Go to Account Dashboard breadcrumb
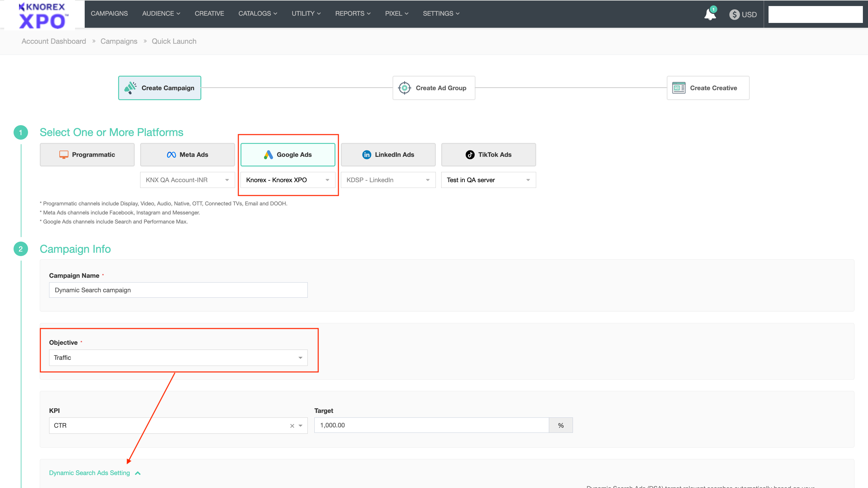Image resolution: width=868 pixels, height=488 pixels. point(54,41)
